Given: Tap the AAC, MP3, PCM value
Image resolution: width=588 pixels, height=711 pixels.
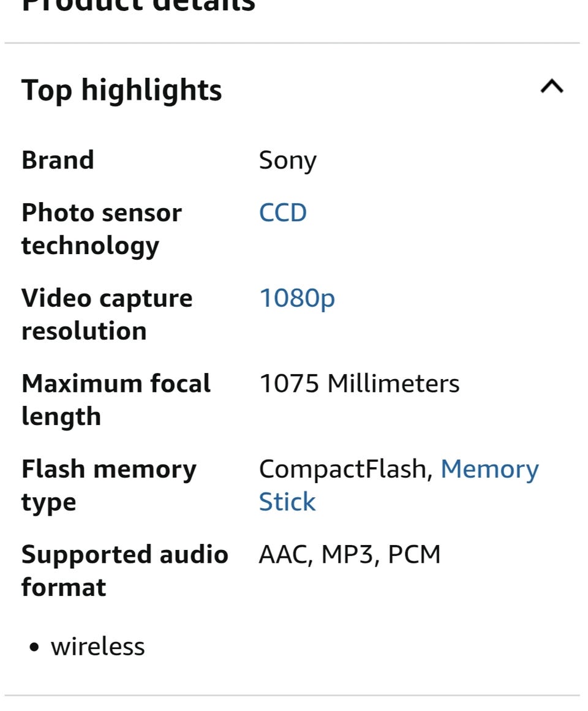Looking at the screenshot, I should 350,554.
